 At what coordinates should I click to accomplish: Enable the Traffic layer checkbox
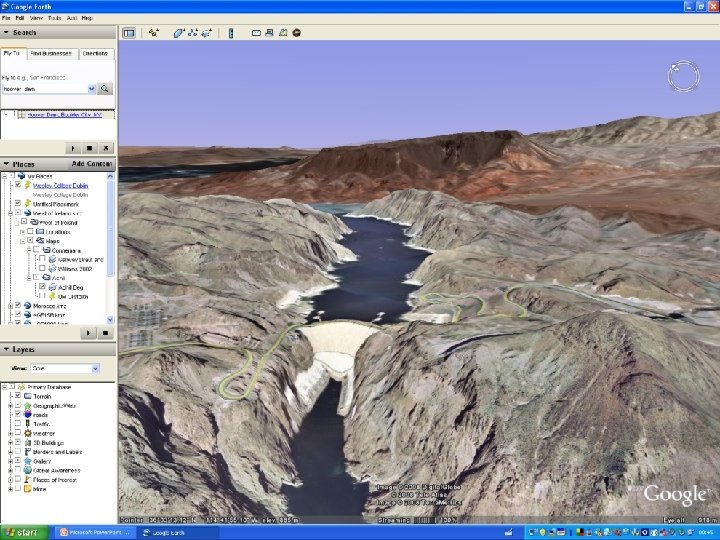point(18,423)
